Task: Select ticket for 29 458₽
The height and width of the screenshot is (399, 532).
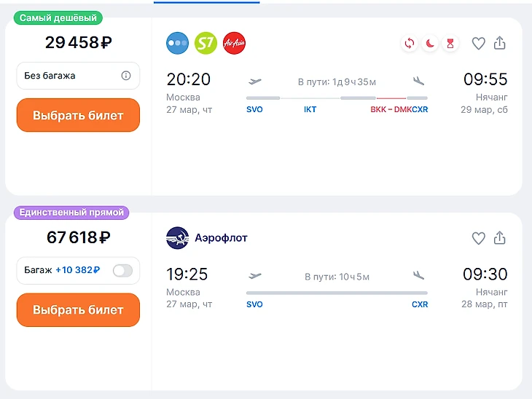Action: pyautogui.click(x=78, y=115)
